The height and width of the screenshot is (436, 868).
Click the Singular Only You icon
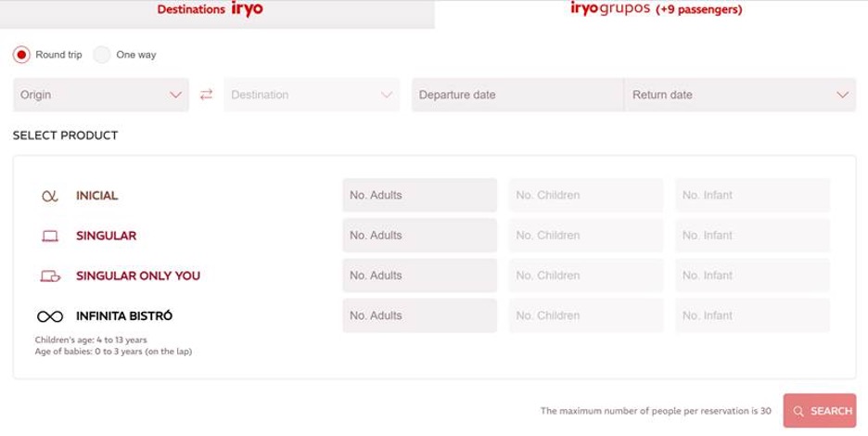[50, 276]
